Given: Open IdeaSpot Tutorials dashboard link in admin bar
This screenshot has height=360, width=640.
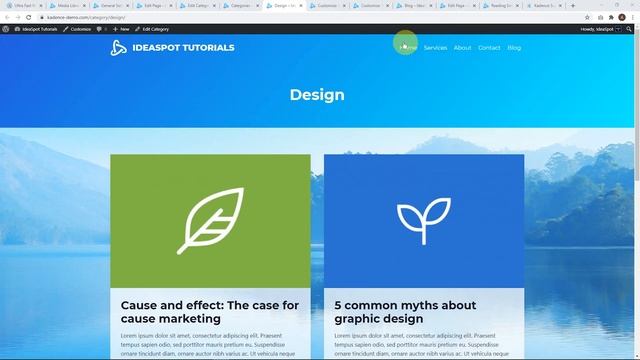Looking at the screenshot, I should tap(36, 29).
